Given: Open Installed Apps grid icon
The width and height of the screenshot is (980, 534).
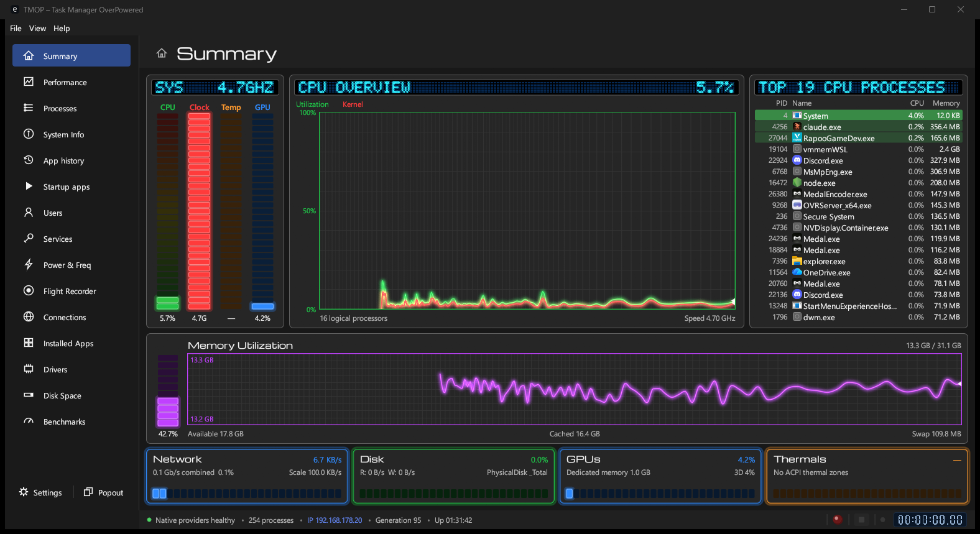Looking at the screenshot, I should click(29, 343).
